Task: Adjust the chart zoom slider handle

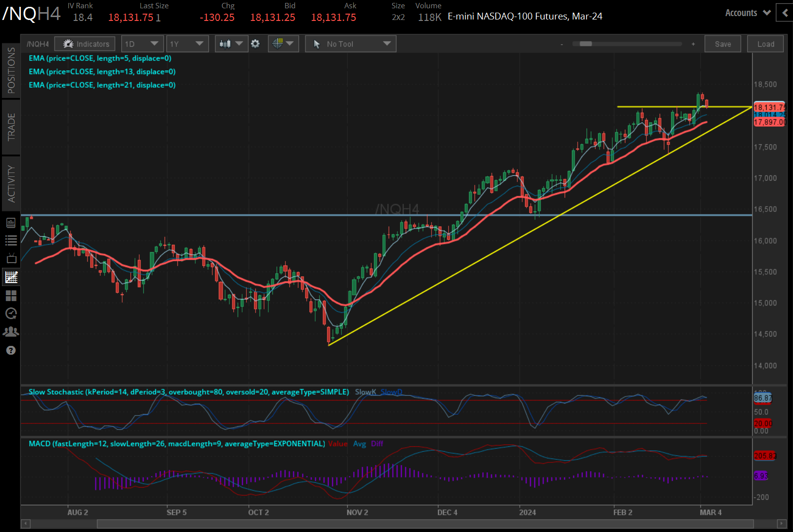Action: click(585, 44)
